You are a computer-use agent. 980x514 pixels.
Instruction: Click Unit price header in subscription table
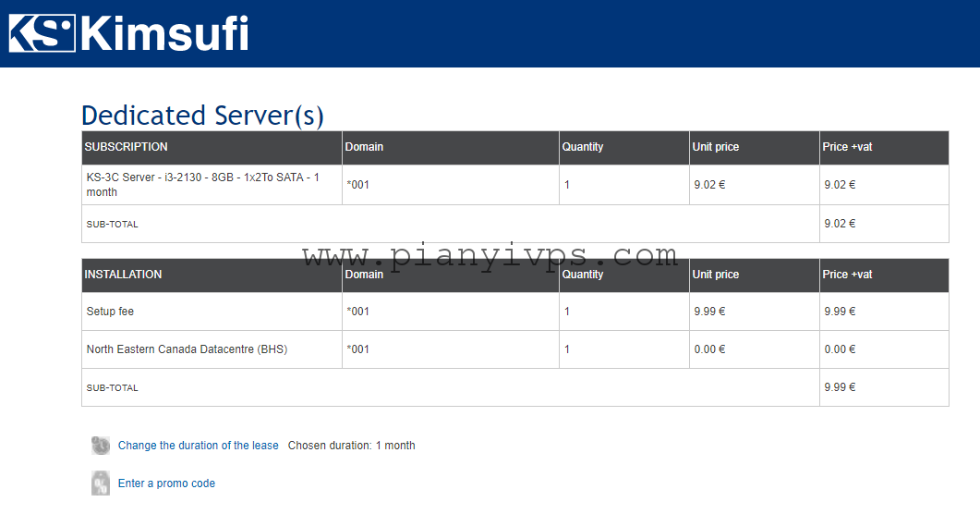[x=755, y=148]
